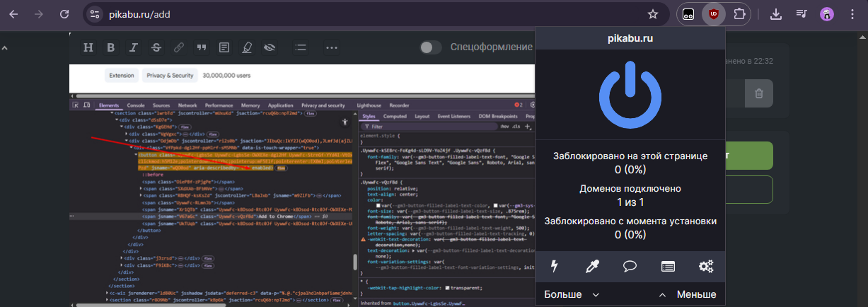Click the pikabu.ru hostname in popup
Viewport: 868px width, 307px height.
tap(630, 39)
